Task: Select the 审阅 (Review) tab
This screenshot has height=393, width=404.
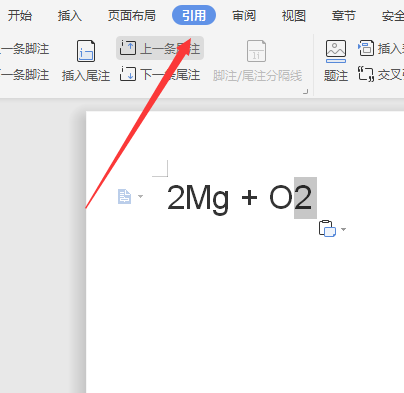Action: tap(244, 15)
